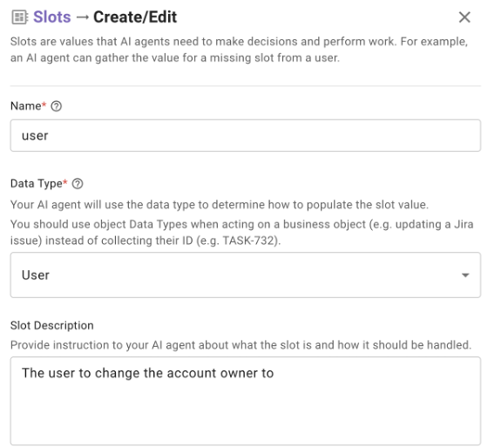Viewport: 488px width, 448px height.
Task: Go back via the Slots breadcrumb link
Action: click(52, 17)
